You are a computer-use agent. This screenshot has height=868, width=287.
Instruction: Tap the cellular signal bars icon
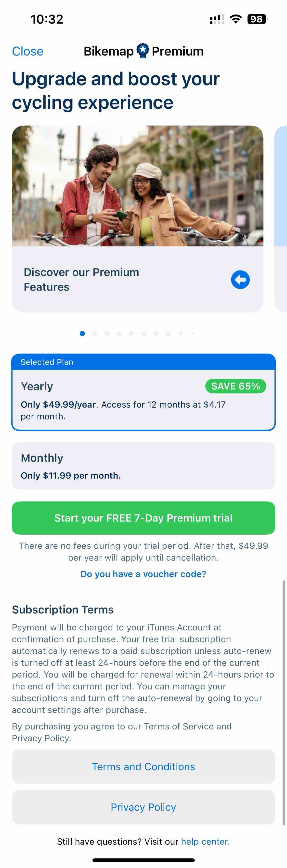click(217, 19)
